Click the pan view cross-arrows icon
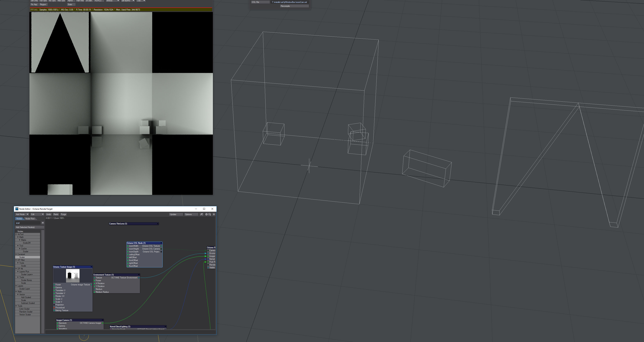This screenshot has height=342, width=644. click(206, 214)
